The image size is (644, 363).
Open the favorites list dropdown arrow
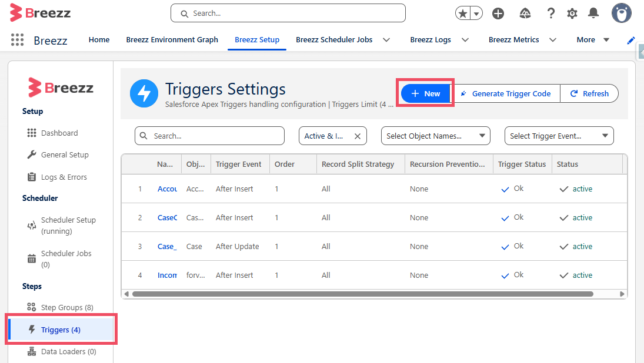(476, 14)
